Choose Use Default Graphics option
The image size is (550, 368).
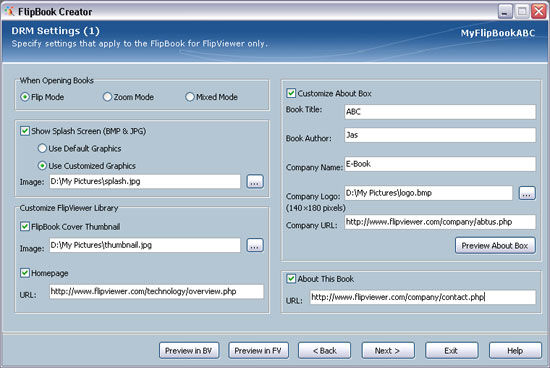[42, 148]
